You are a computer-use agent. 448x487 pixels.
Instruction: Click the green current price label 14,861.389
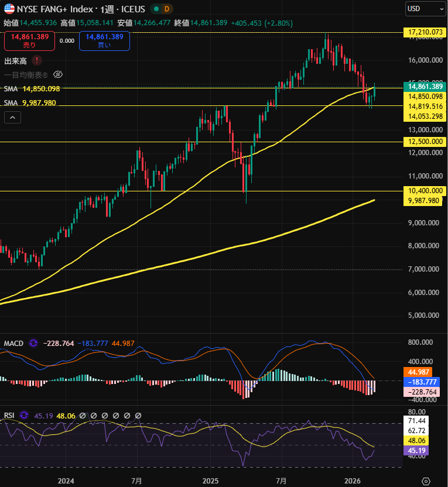click(426, 87)
